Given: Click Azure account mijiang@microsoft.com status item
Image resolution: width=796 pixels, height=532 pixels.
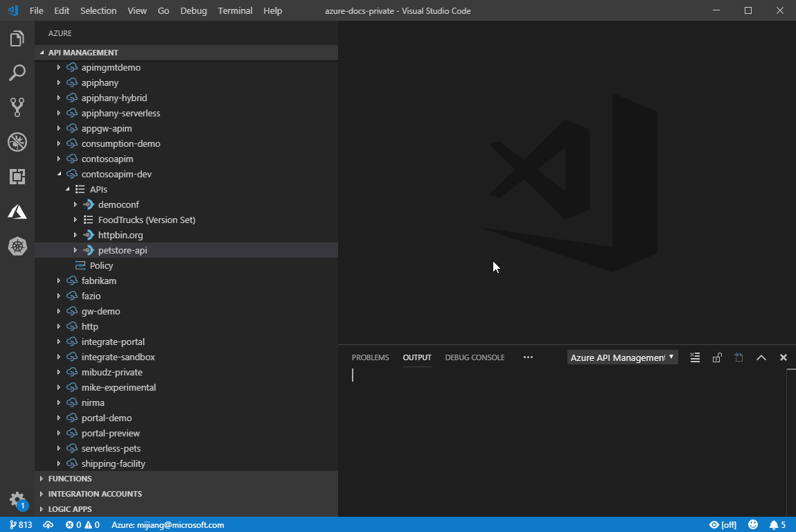Looking at the screenshot, I should coord(168,525).
